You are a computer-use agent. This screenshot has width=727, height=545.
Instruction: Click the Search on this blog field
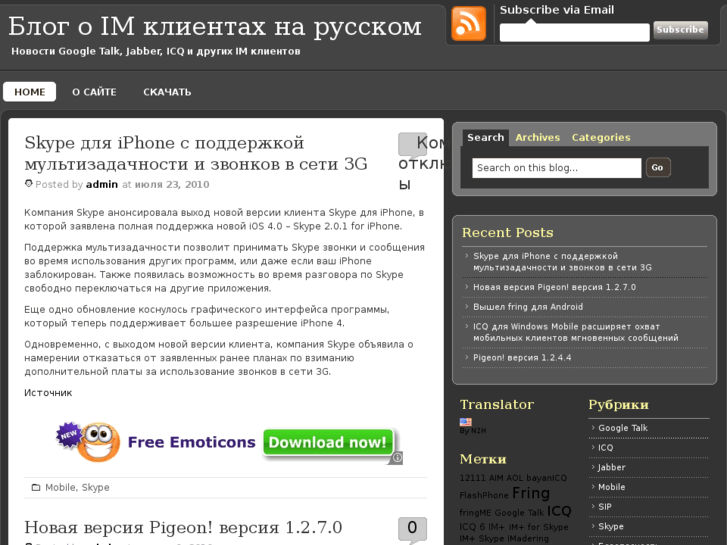pos(556,168)
